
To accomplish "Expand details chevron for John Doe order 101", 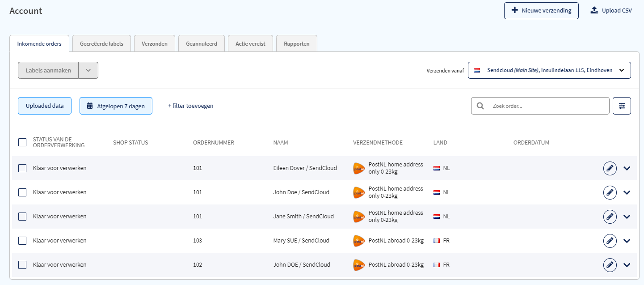I will click(627, 193).
